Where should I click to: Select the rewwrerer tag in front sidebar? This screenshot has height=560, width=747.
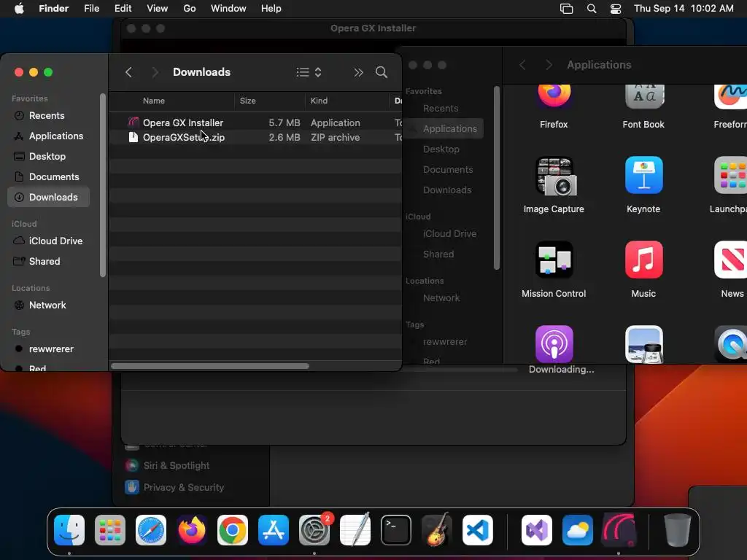tap(49, 349)
